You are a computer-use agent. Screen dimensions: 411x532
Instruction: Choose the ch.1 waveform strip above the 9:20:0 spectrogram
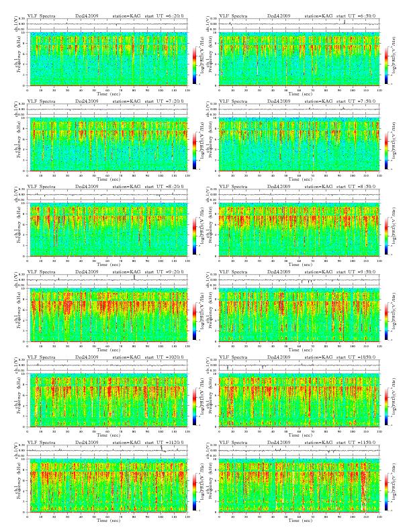point(107,280)
